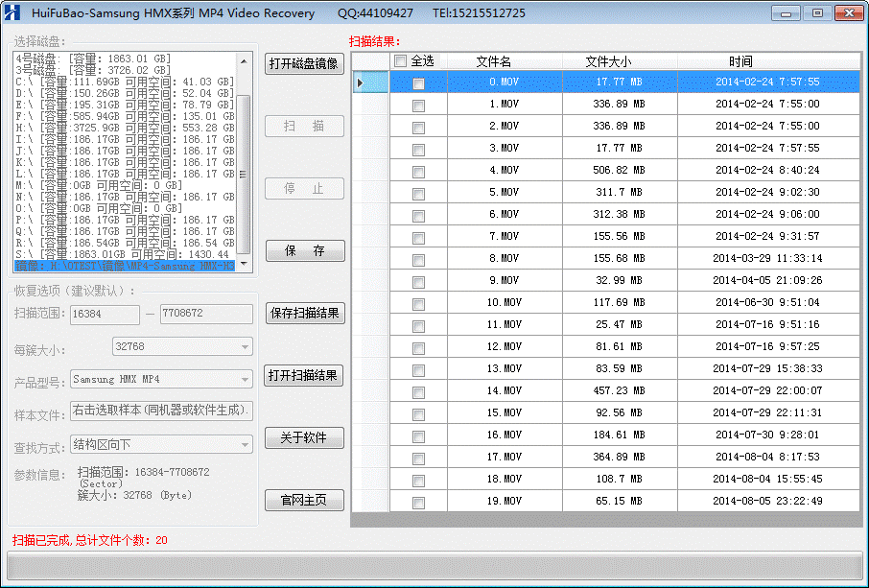Click the 样本文件 sample file field
The image size is (869, 588).
161,411
